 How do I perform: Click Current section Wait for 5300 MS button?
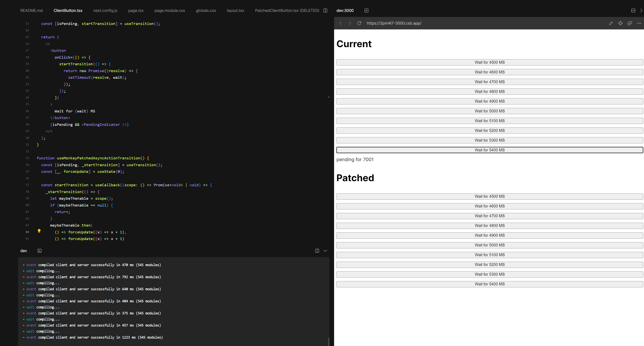point(489,140)
